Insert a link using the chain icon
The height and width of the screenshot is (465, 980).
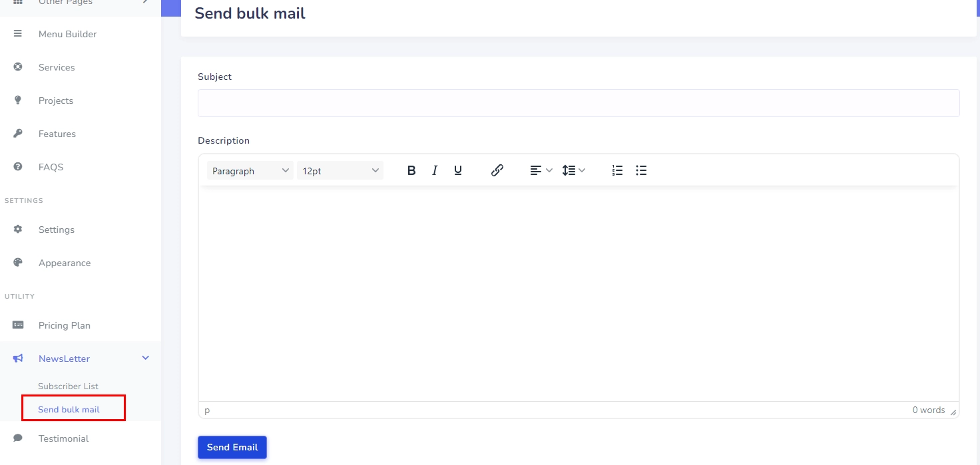(497, 171)
